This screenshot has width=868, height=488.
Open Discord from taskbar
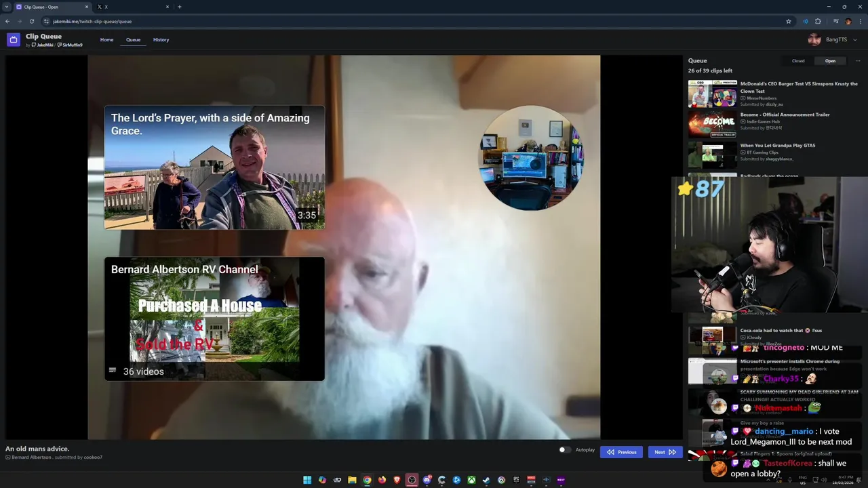point(427,480)
